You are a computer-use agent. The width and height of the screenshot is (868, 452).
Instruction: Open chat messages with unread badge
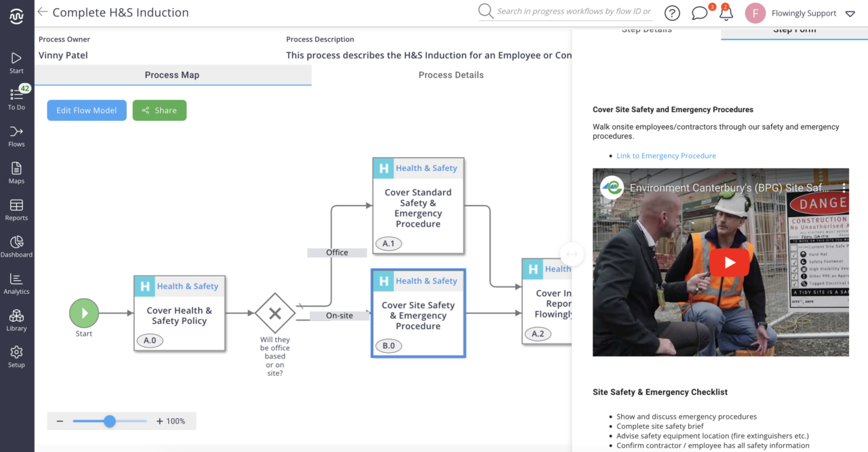[x=699, y=13]
